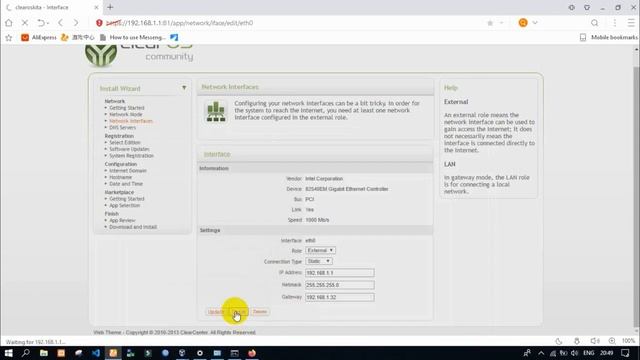Stop page loading with the X icon

[x=25, y=23]
